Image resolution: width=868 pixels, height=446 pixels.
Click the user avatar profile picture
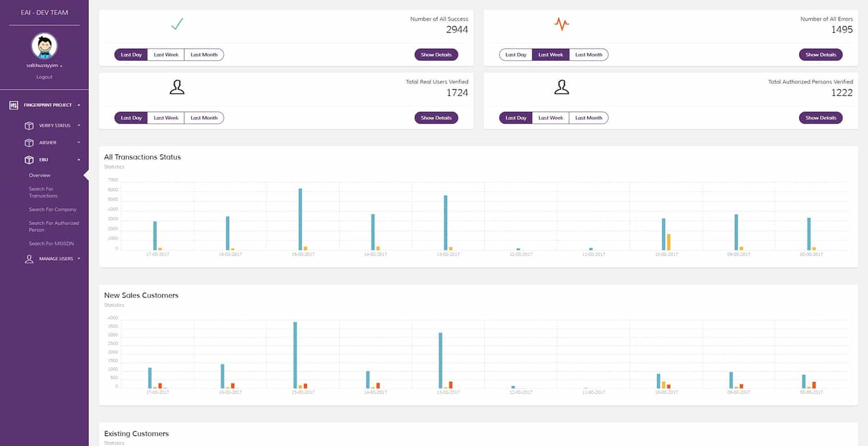(44, 46)
